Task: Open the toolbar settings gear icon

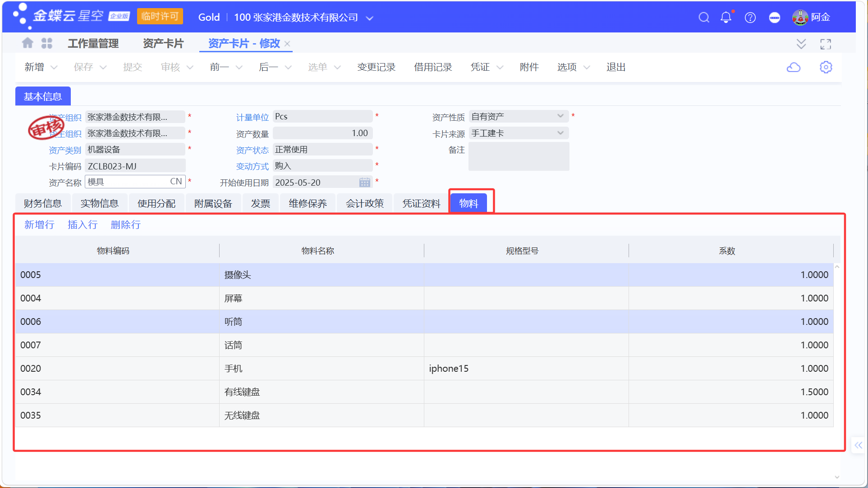Action: click(x=826, y=67)
